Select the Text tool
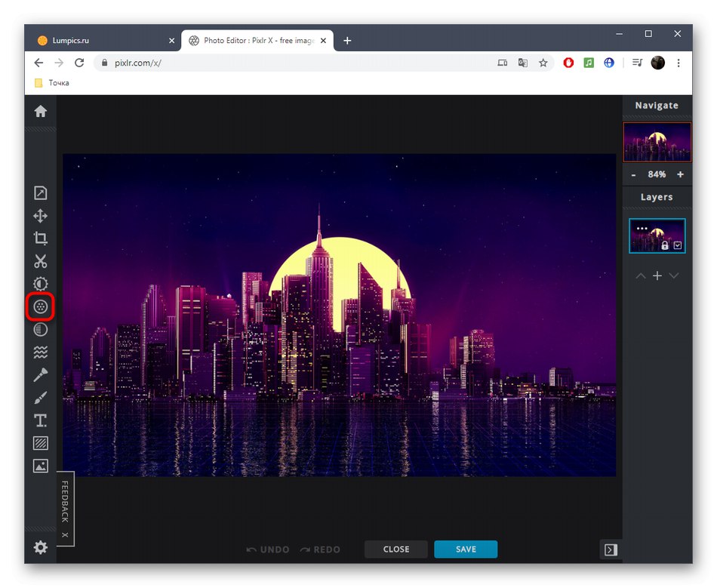This screenshot has width=717, height=588. coord(40,420)
